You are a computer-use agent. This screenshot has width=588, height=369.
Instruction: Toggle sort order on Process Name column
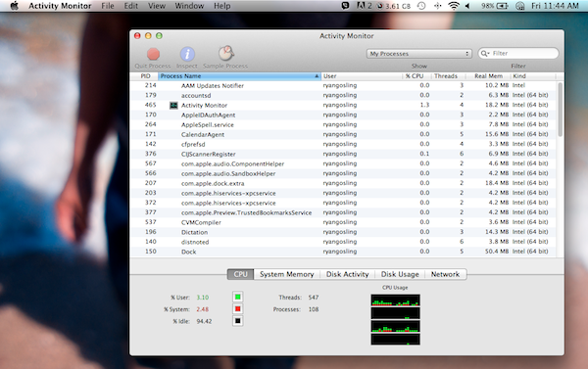coord(239,76)
